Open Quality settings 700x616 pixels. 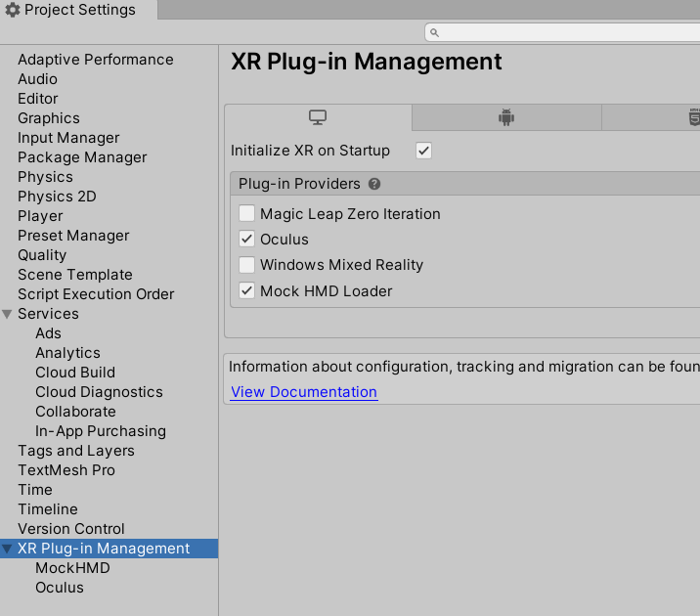tap(42, 255)
